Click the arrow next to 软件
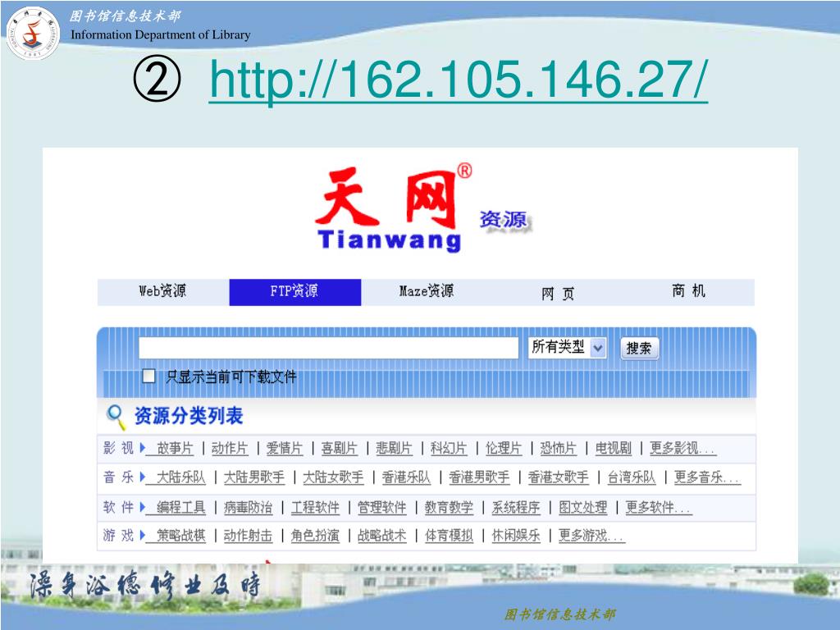 click(143, 507)
